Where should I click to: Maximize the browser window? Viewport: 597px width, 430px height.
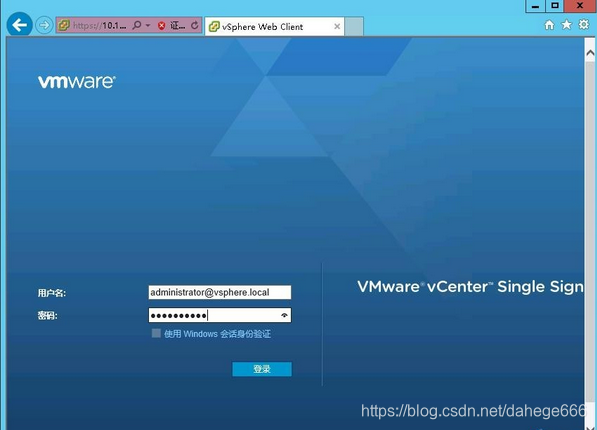[555, 6]
